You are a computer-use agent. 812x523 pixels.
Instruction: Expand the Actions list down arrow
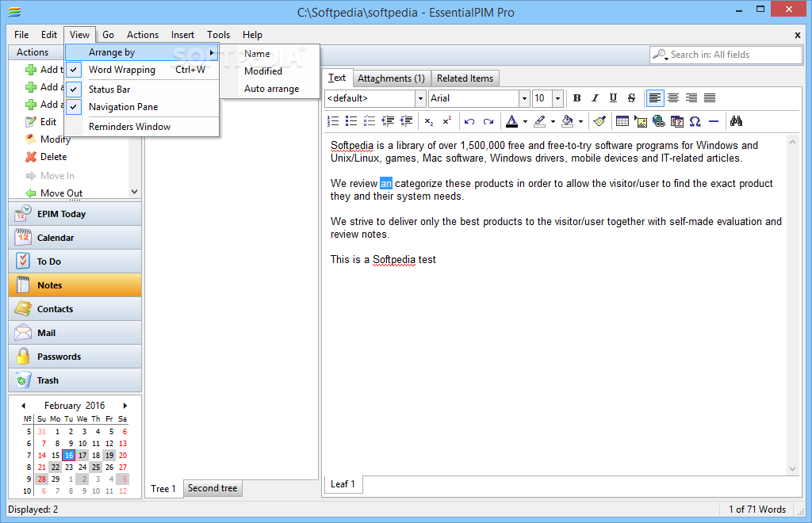pyautogui.click(x=135, y=192)
